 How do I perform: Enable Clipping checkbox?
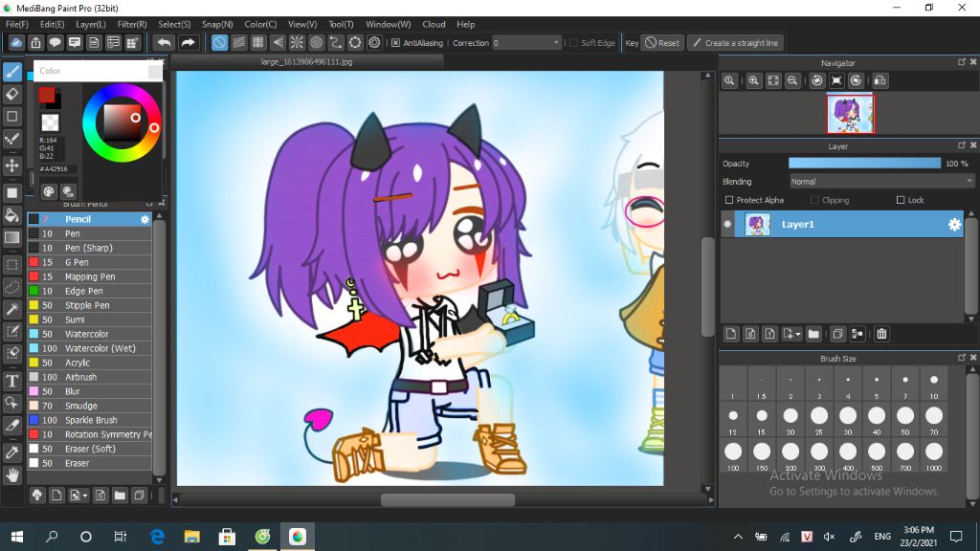814,200
